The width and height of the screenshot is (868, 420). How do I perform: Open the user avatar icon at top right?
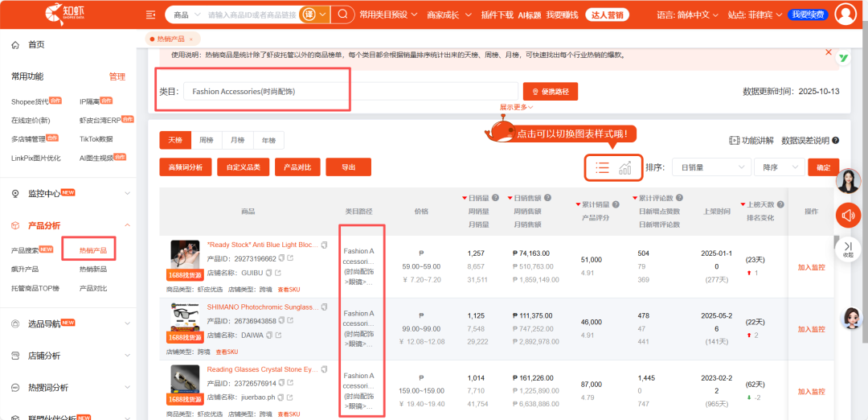tap(845, 14)
